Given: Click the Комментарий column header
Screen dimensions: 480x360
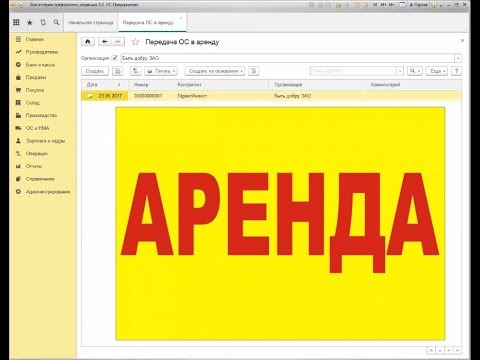Looking at the screenshot, I should point(414,85).
